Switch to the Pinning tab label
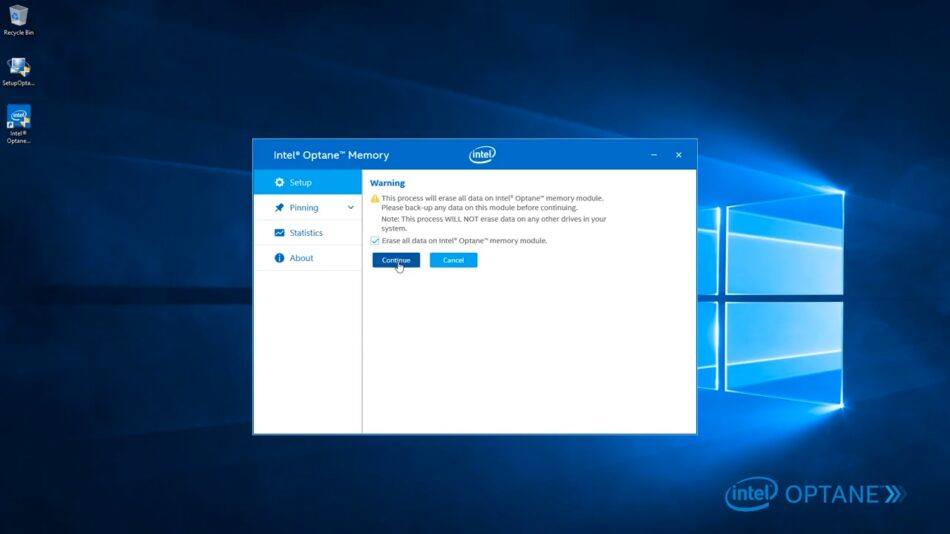The width and height of the screenshot is (950, 534). tap(304, 207)
